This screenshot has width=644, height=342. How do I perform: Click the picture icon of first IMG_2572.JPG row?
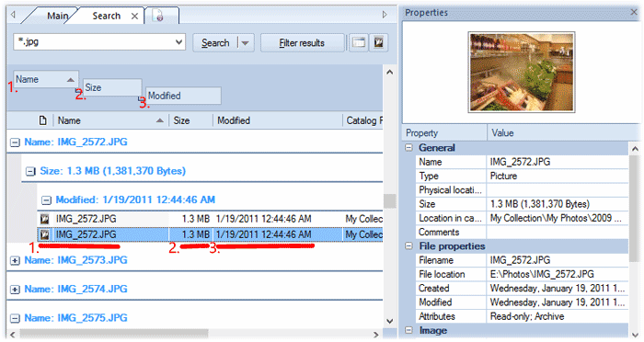(x=44, y=219)
